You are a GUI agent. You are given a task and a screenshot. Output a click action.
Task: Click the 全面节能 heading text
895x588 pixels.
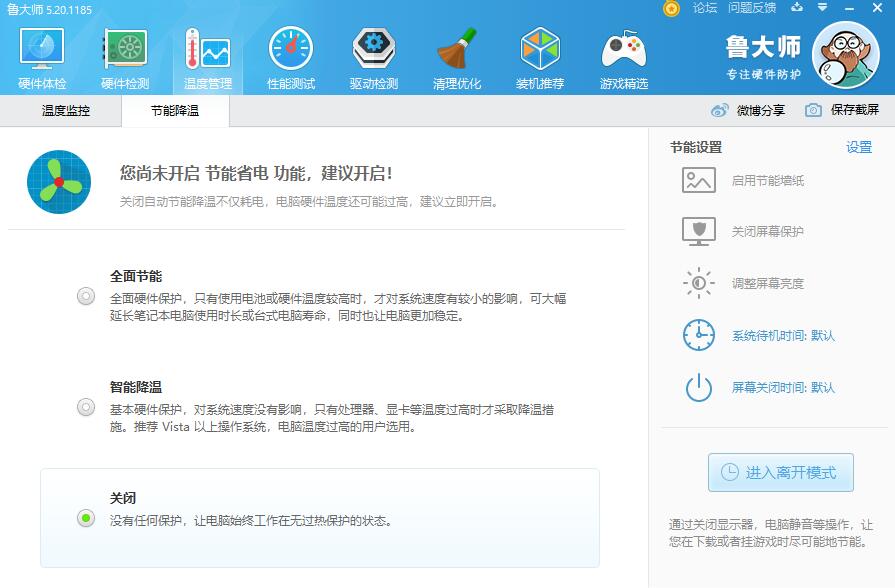(x=136, y=276)
